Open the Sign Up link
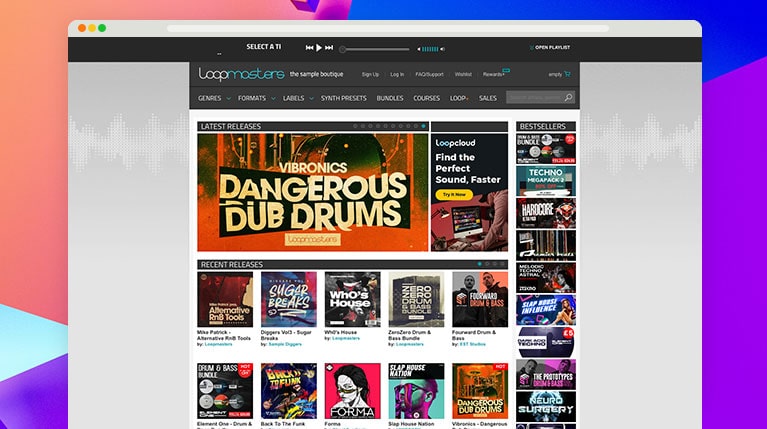Viewport: 767px width, 429px height. click(x=370, y=74)
